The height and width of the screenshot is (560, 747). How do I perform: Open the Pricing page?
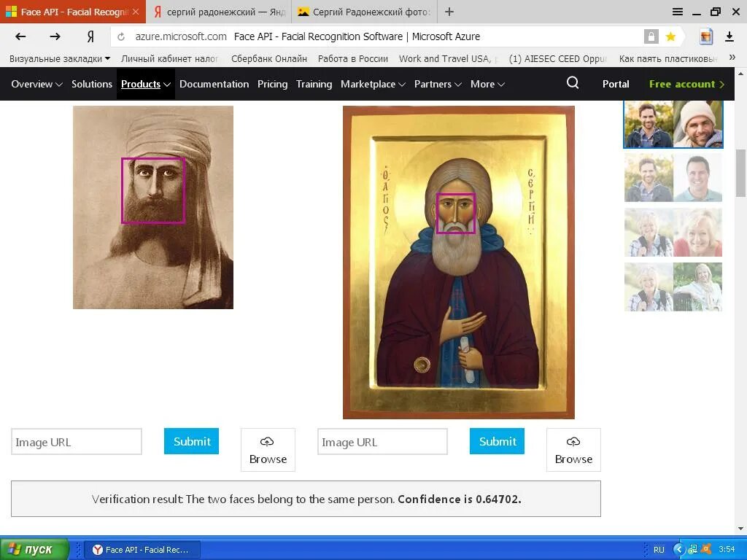(x=273, y=84)
